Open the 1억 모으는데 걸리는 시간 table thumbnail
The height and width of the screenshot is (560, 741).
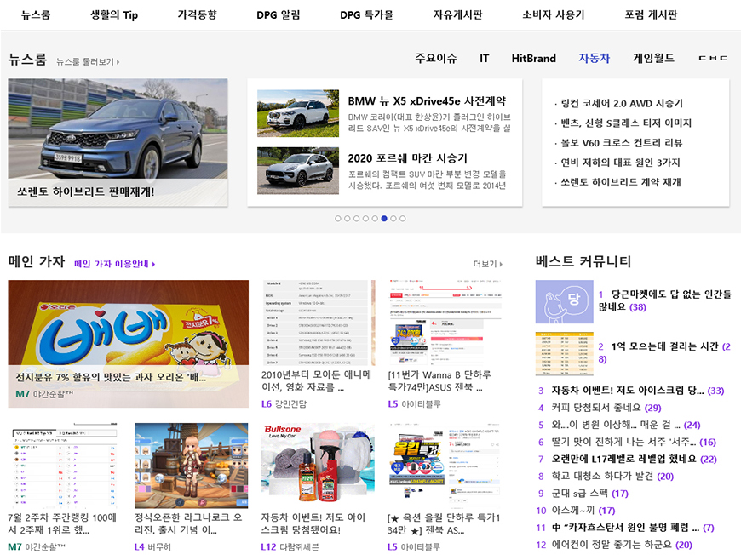[564, 353]
